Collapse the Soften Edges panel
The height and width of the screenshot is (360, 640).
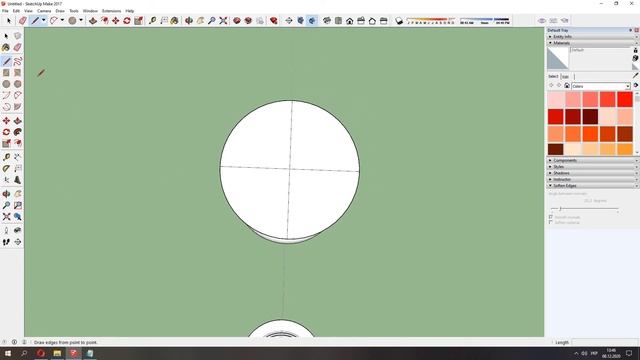click(x=593, y=186)
